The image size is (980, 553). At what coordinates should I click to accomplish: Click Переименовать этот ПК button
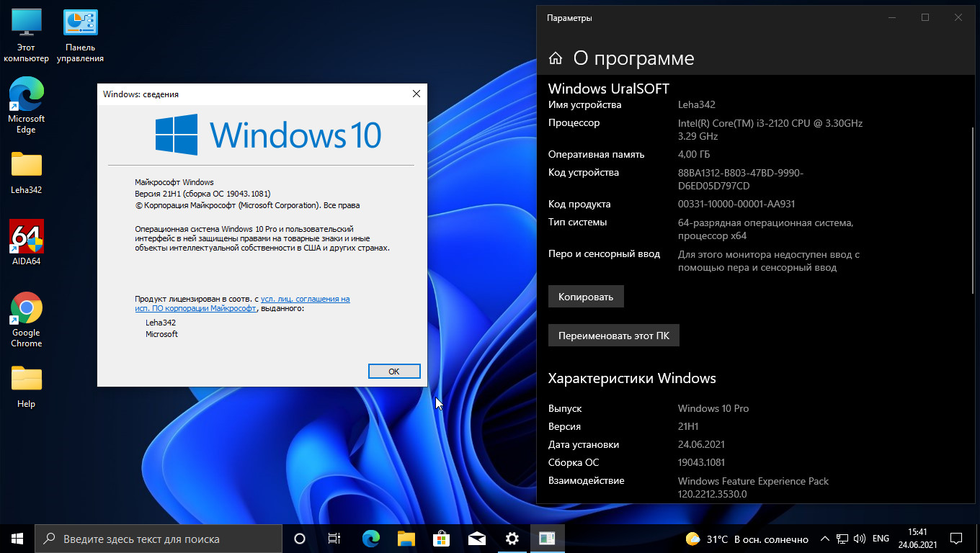pyautogui.click(x=614, y=336)
